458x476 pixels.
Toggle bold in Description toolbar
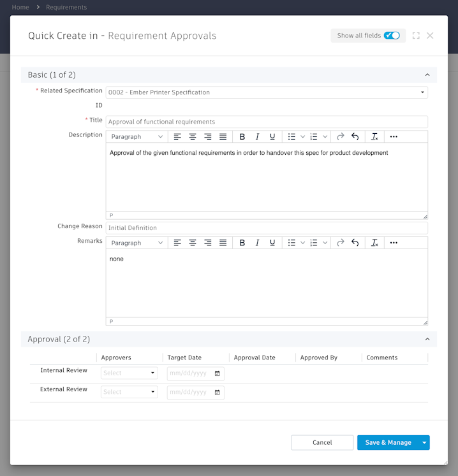point(242,137)
